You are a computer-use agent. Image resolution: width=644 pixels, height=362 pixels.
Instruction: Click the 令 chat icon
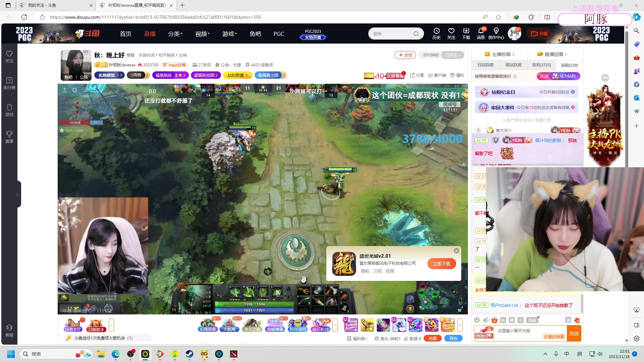(x=521, y=320)
